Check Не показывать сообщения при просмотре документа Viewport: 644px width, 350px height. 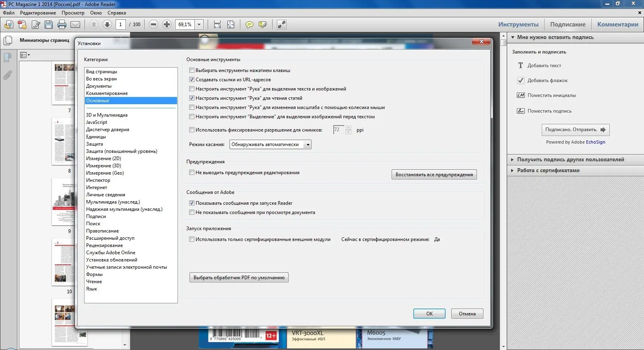(192, 212)
